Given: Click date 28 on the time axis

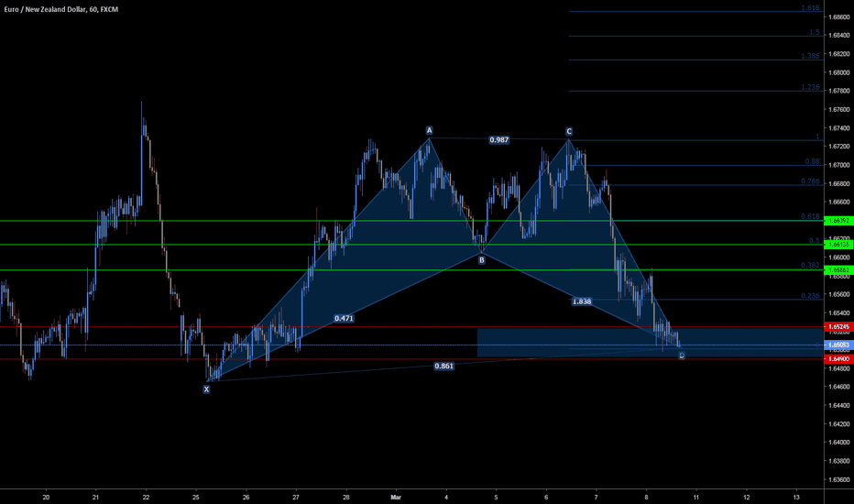Looking at the screenshot, I should coord(346,497).
